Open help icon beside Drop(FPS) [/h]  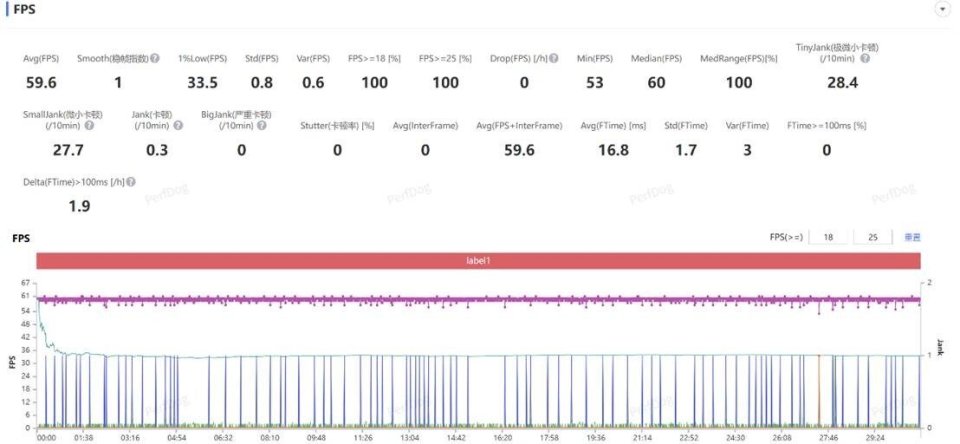point(553,59)
